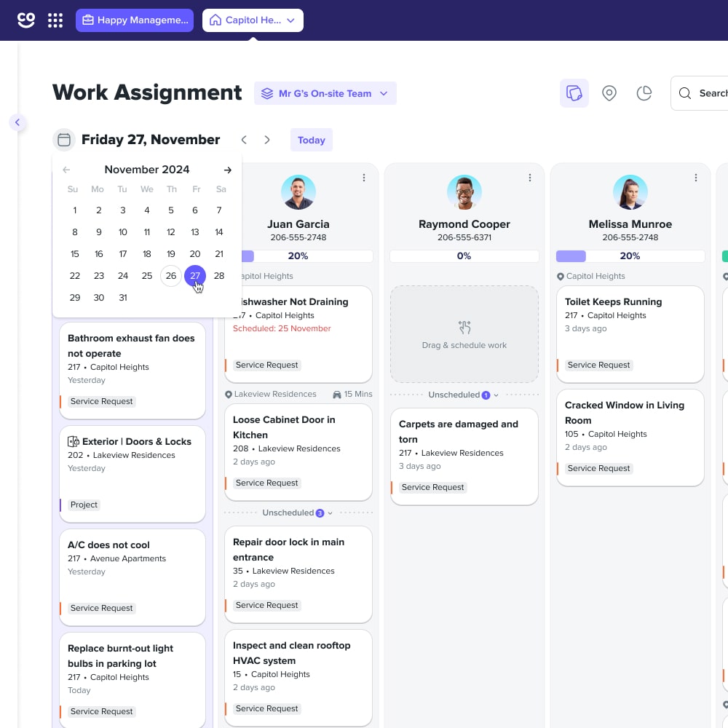Open Replace burnt-out light bulbs card
The height and width of the screenshot is (728, 728).
132,680
